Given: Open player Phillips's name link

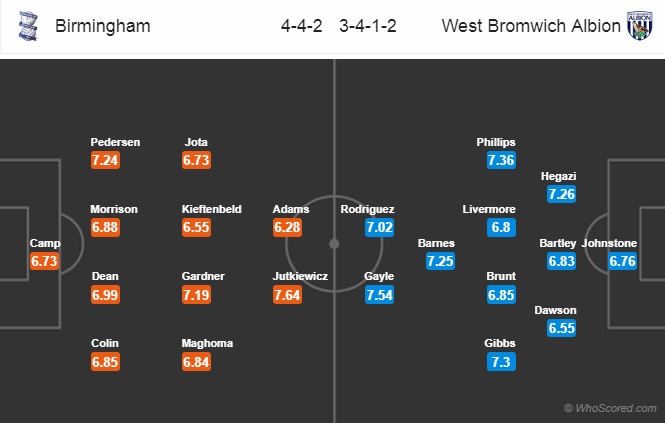Looking at the screenshot, I should point(497,142).
